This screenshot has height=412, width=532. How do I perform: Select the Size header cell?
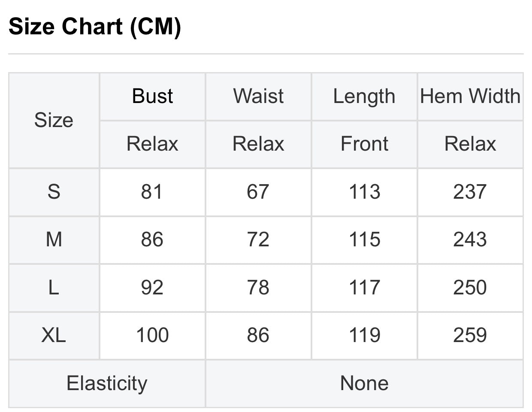pos(54,120)
